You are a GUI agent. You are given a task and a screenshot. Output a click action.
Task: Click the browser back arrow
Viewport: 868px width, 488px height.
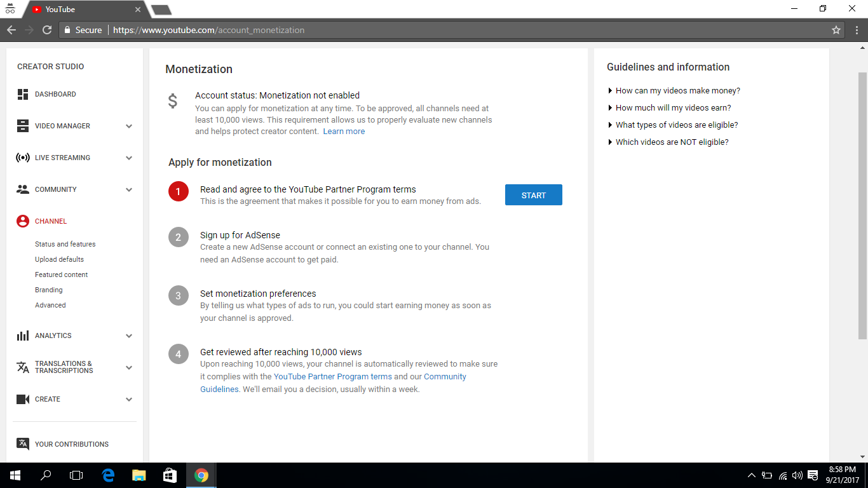(11, 30)
